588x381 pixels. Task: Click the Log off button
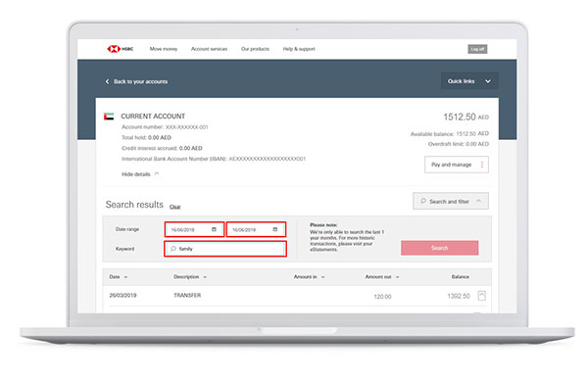point(477,49)
